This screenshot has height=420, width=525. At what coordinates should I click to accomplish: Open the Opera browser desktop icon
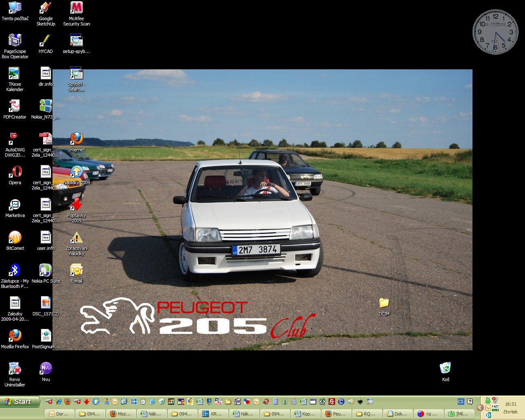[15, 172]
